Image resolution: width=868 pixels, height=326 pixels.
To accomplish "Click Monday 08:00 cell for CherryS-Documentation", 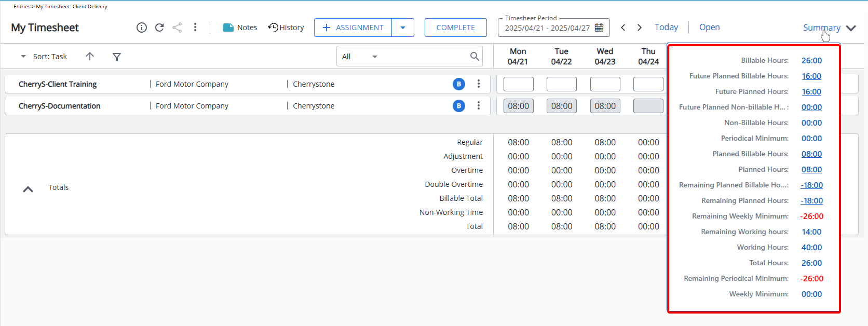I will [x=519, y=106].
